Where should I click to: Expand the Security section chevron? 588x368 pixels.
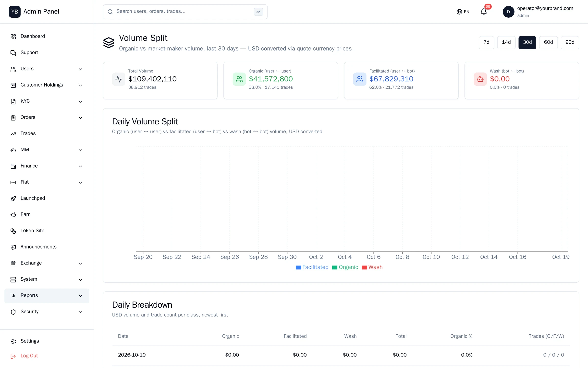(80, 312)
